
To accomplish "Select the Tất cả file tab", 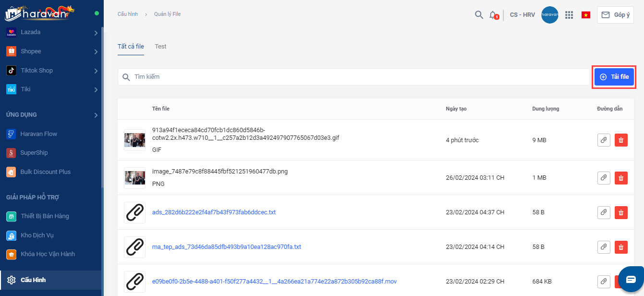I will click(131, 47).
